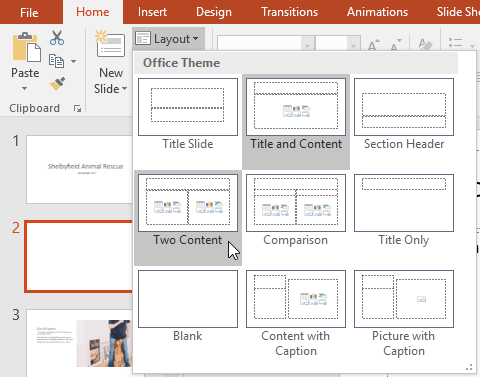480x377 pixels.
Task: Click Clear All Formatting icon
Action: 425,44
